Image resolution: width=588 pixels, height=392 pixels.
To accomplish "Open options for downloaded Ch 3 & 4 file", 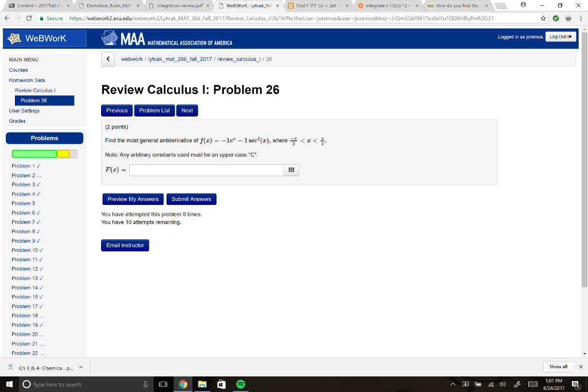I will [x=81, y=367].
